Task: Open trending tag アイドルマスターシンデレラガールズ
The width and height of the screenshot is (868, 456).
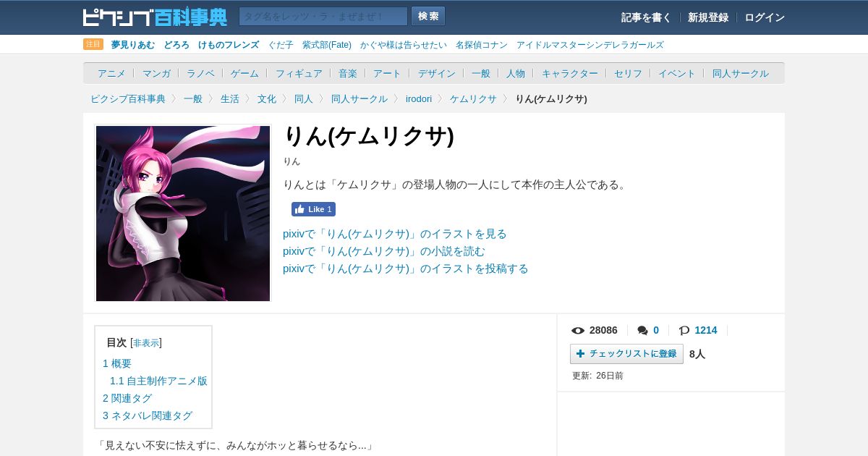Action: click(590, 45)
